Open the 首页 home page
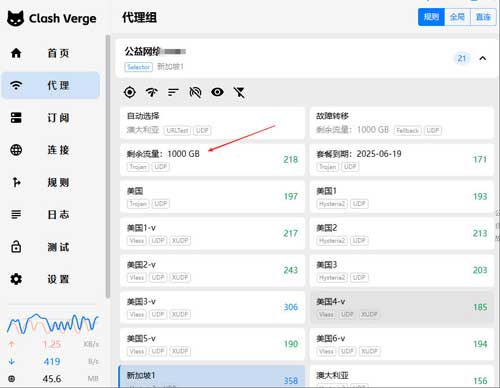 pos(51,53)
